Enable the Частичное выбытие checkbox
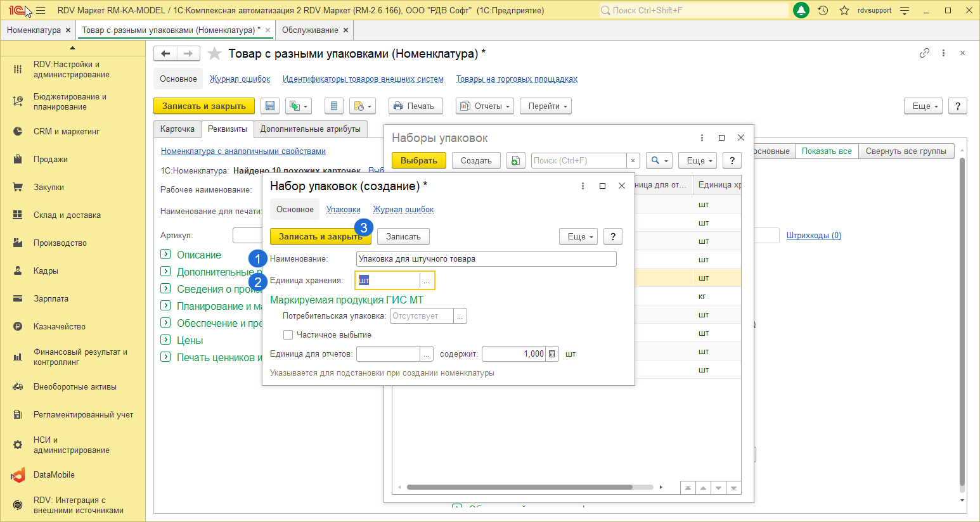Viewport: 980px width, 522px height. [288, 335]
